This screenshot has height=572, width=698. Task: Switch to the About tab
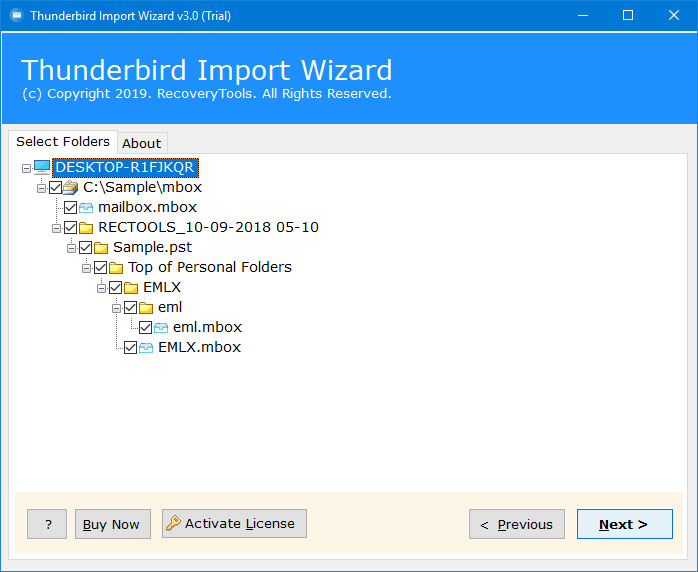tap(142, 143)
